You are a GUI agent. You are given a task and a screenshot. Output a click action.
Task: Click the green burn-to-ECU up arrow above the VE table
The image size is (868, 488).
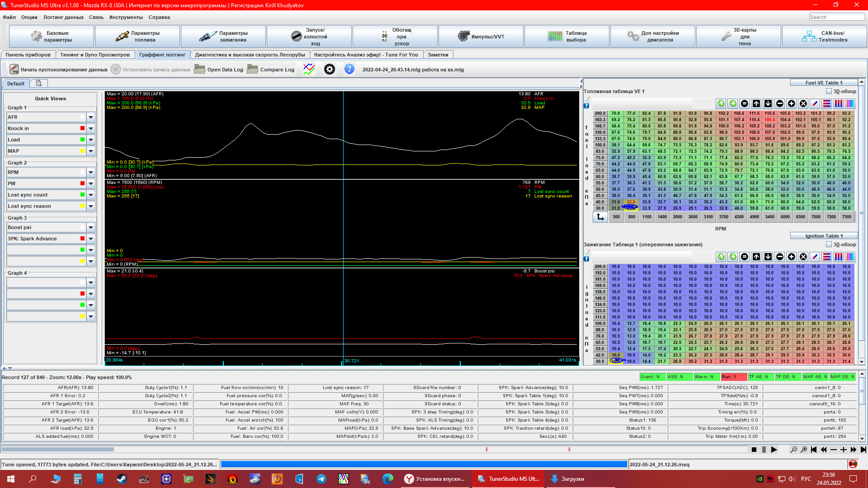(x=721, y=103)
